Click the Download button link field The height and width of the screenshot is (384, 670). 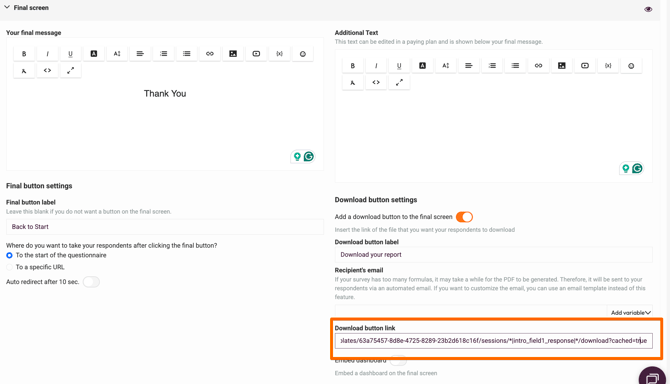[494, 341]
